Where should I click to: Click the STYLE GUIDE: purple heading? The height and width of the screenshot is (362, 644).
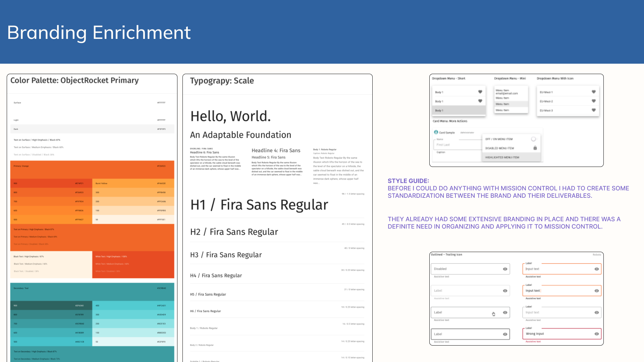(408, 181)
